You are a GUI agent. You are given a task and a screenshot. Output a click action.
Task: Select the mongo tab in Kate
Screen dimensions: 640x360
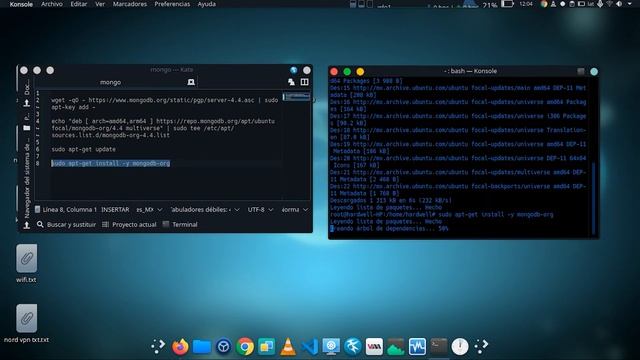110,82
